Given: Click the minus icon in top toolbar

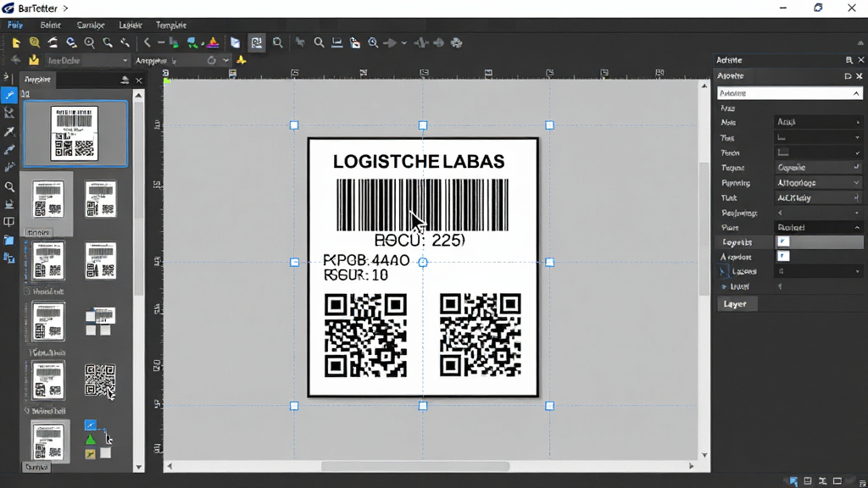Looking at the screenshot, I should pos(161,42).
